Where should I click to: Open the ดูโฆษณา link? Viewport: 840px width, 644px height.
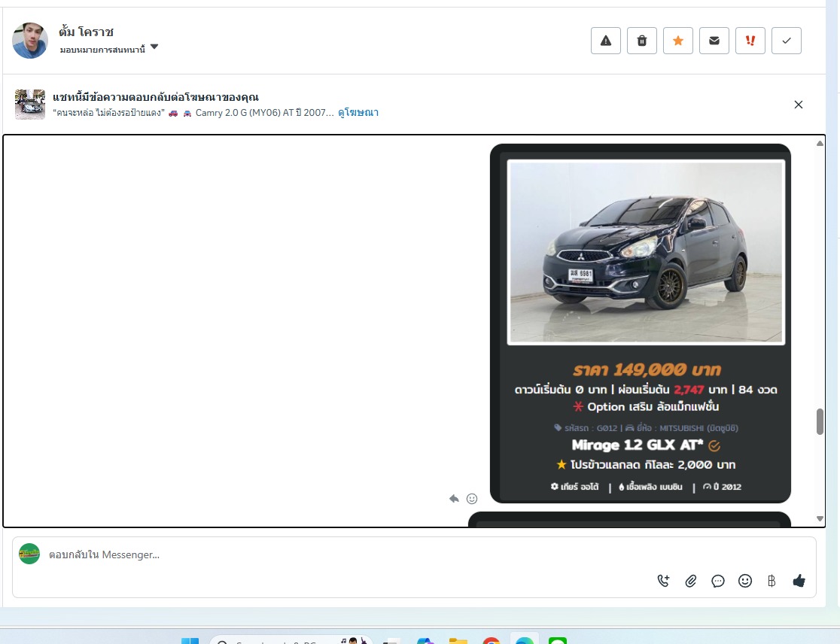coord(358,112)
